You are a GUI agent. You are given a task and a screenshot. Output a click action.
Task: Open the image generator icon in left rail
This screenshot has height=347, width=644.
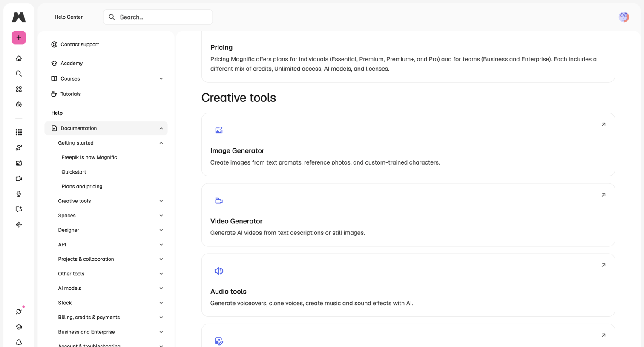(x=19, y=163)
